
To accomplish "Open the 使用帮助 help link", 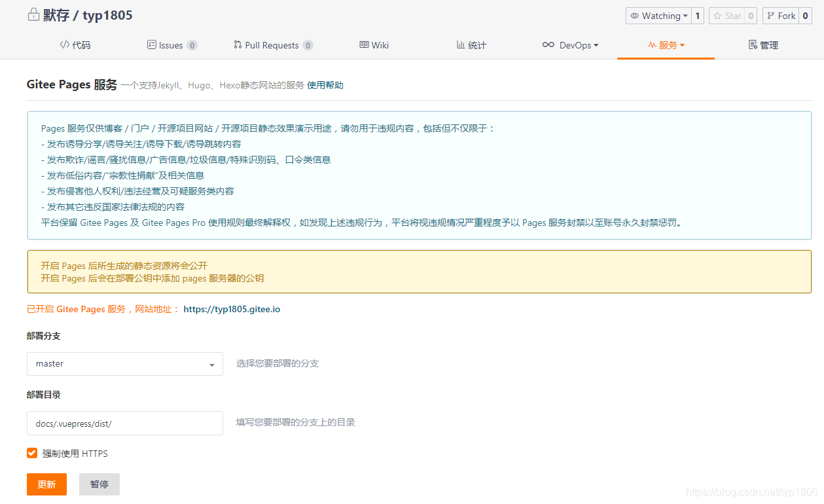I will (325, 85).
